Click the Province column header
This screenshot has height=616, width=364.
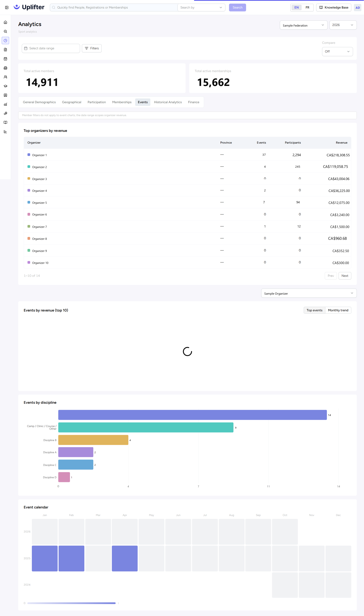point(226,143)
